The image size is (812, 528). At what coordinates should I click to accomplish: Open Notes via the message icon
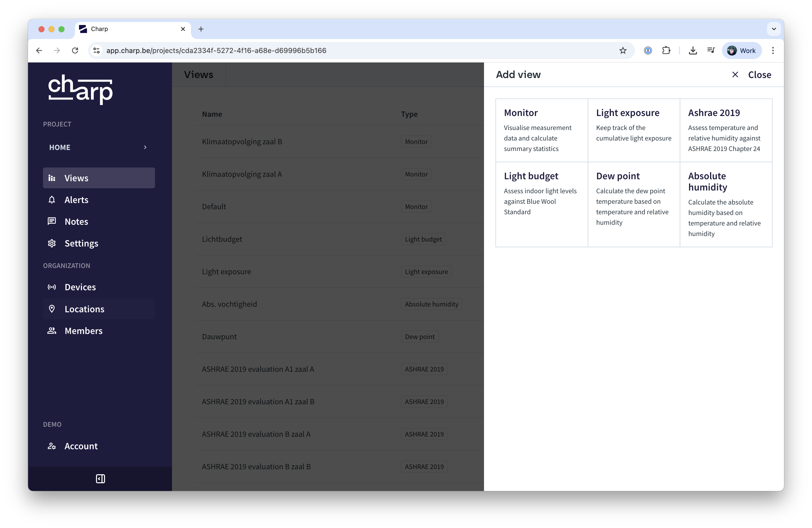tap(52, 222)
